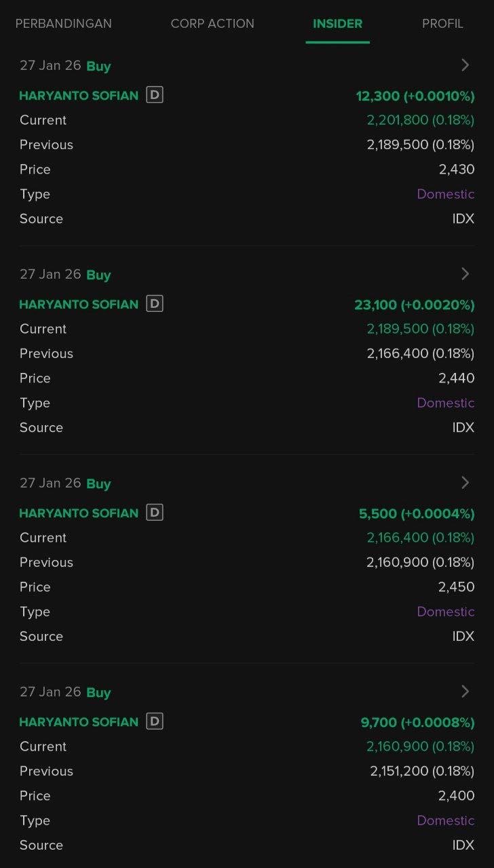Open details chevron for the 23,100 share buy
This screenshot has height=868, width=494.
[465, 274]
